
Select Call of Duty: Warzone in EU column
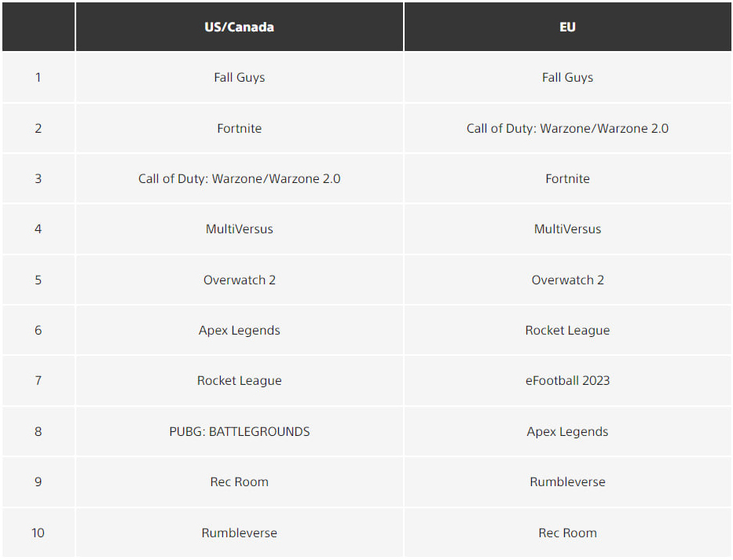567,128
